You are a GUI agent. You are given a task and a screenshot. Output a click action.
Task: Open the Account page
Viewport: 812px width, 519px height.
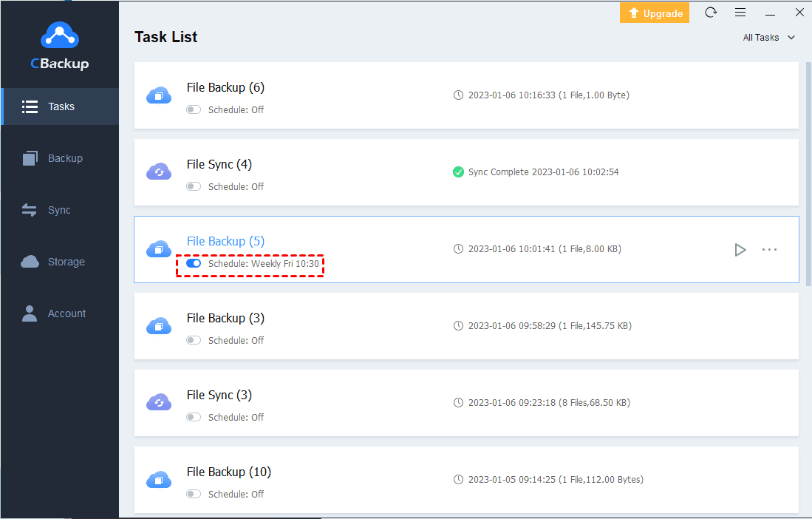(60, 314)
